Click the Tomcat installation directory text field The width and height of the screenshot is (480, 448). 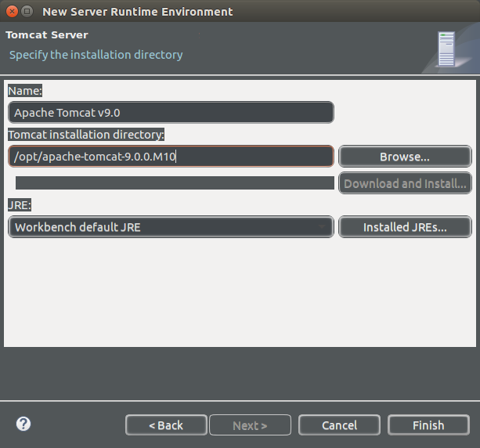(x=171, y=157)
